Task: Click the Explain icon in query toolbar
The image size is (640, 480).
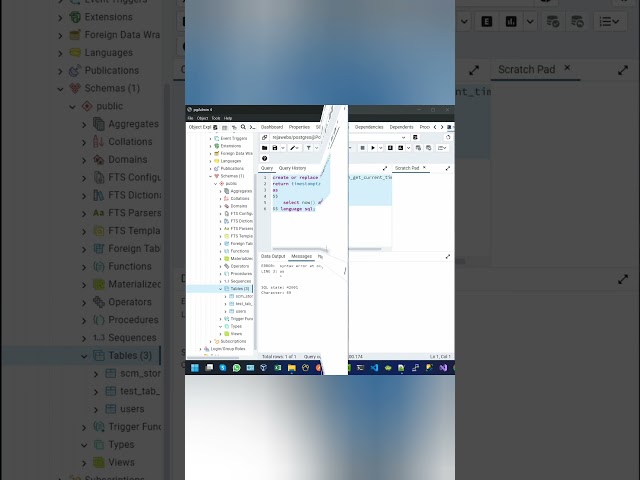Action: pos(390,148)
